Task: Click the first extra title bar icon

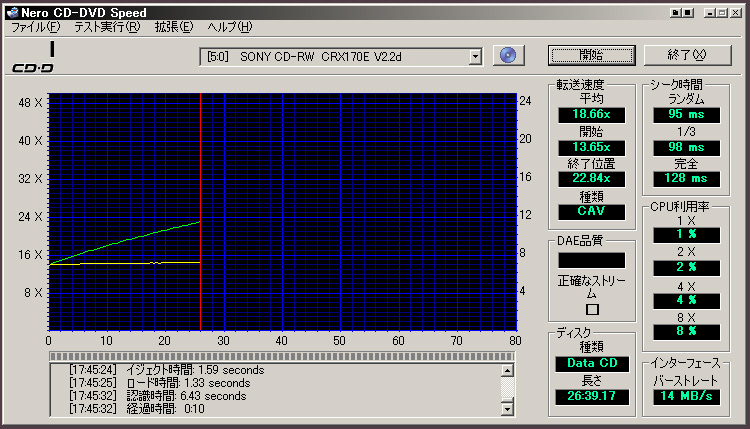Action: [x=675, y=12]
